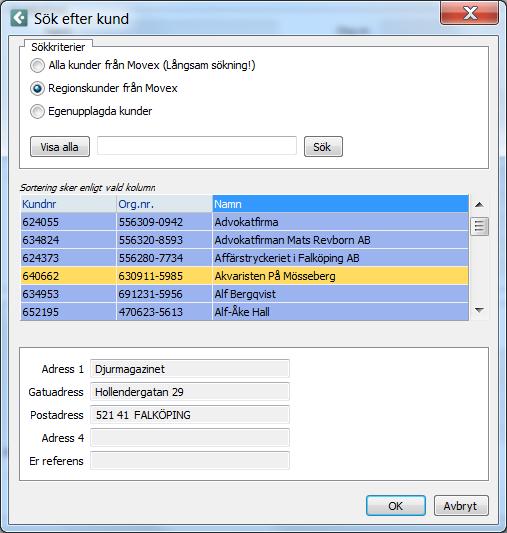The width and height of the screenshot is (507, 533).
Task: Click the green app icon in title bar
Action: 19,18
